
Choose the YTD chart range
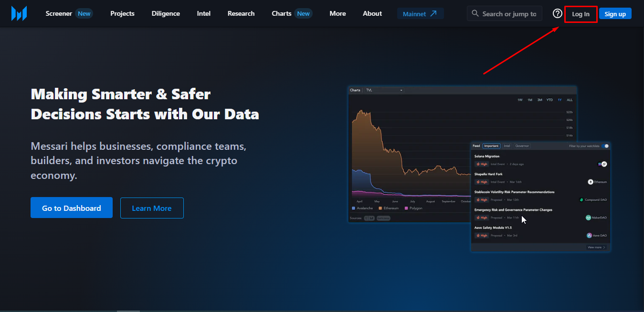point(550,100)
